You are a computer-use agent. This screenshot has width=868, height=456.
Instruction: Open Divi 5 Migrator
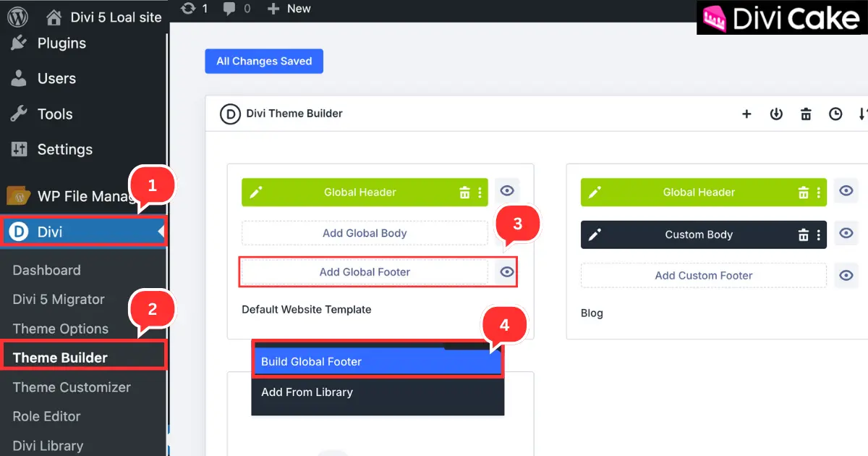coord(59,299)
